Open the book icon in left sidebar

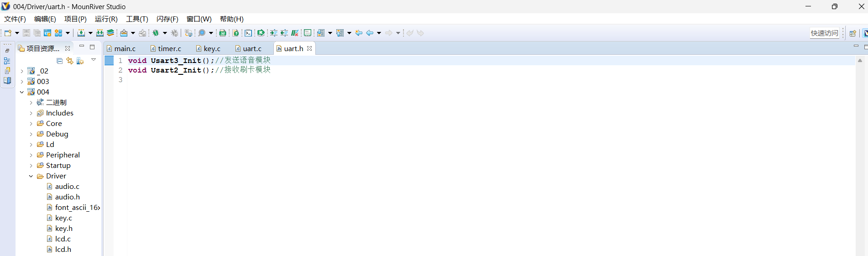pyautogui.click(x=7, y=81)
